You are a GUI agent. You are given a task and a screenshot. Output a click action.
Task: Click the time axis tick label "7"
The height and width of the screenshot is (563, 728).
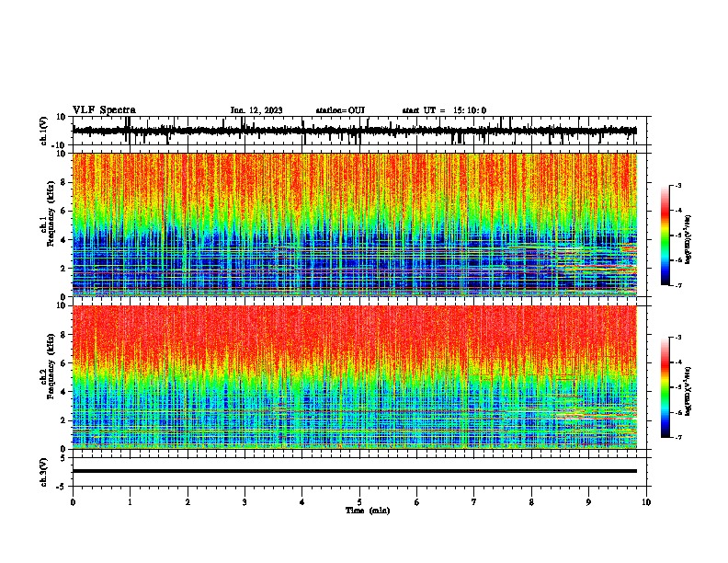[x=474, y=502]
